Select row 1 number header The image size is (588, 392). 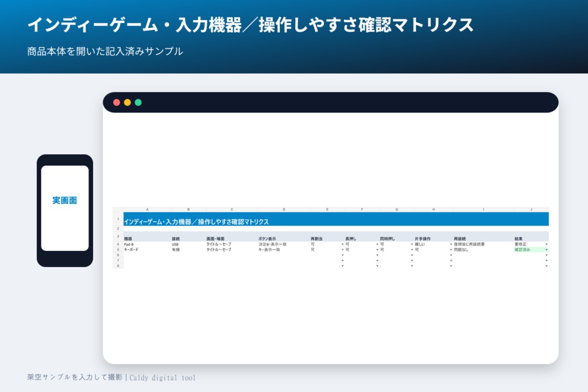[x=118, y=219]
